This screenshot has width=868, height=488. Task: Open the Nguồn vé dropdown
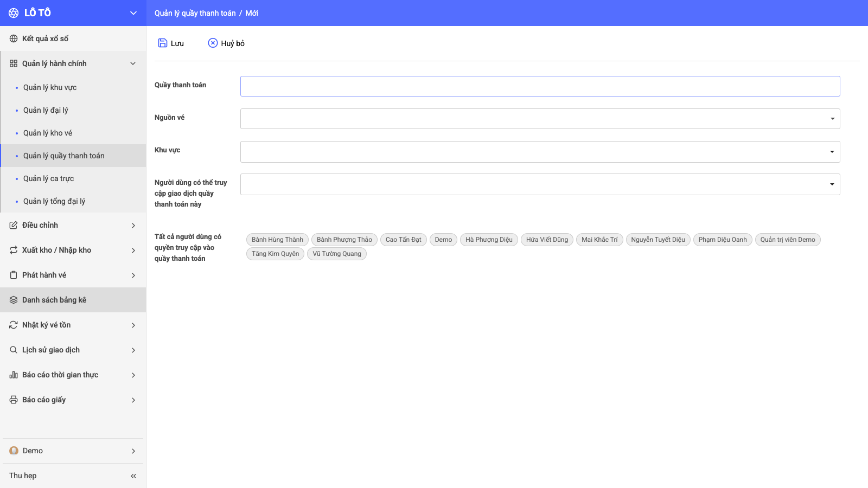[x=540, y=119]
